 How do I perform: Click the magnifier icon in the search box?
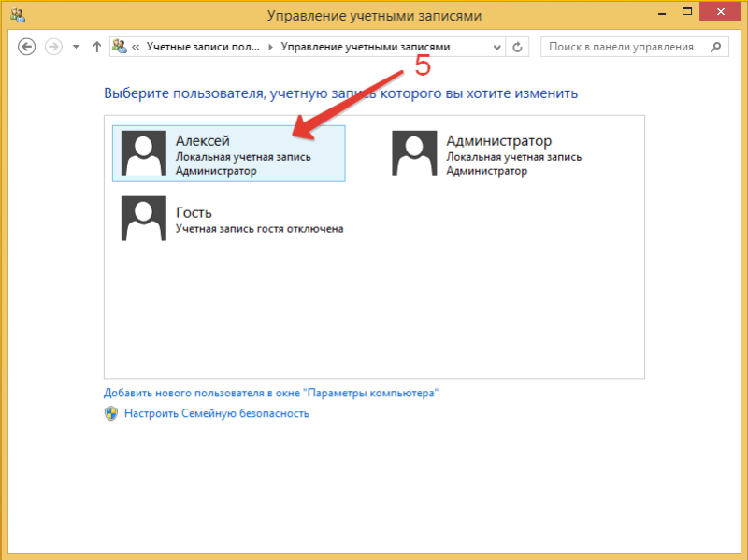pyautogui.click(x=715, y=47)
